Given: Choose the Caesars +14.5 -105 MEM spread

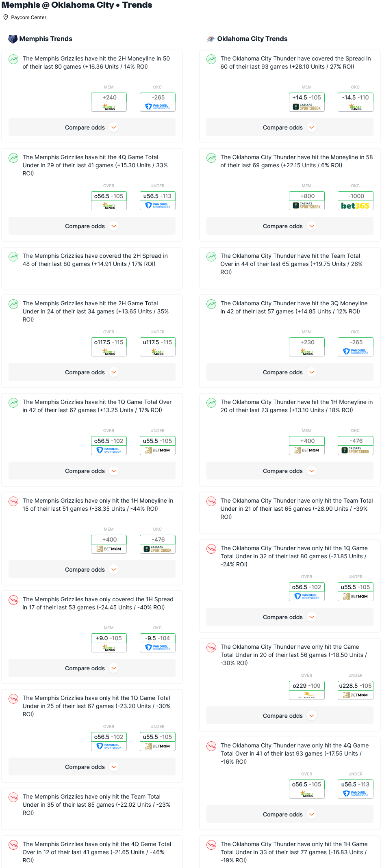Looking at the screenshot, I should (x=307, y=102).
